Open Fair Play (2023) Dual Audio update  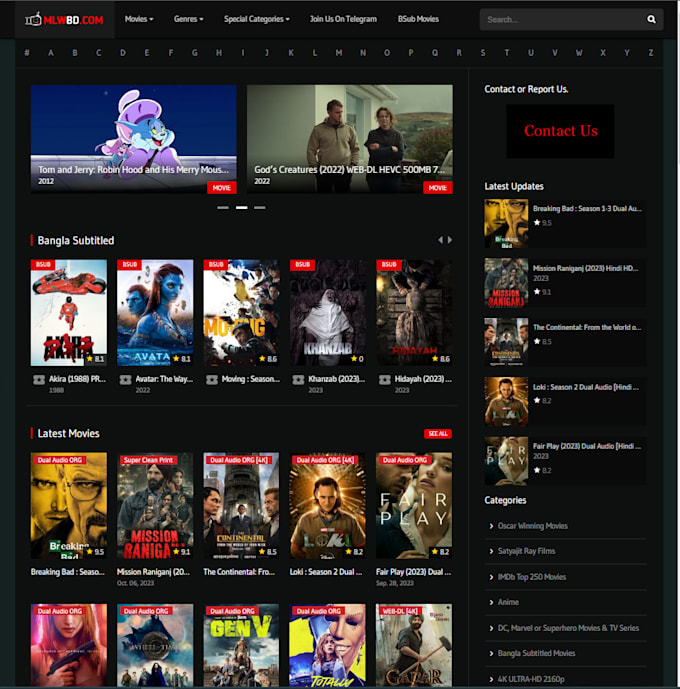click(x=587, y=446)
